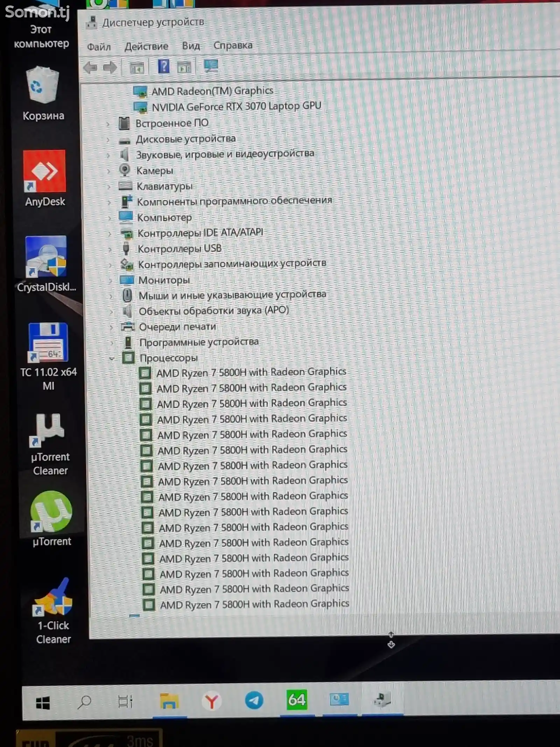Click the taskbar search magnifier
560x747 pixels.
tap(84, 702)
